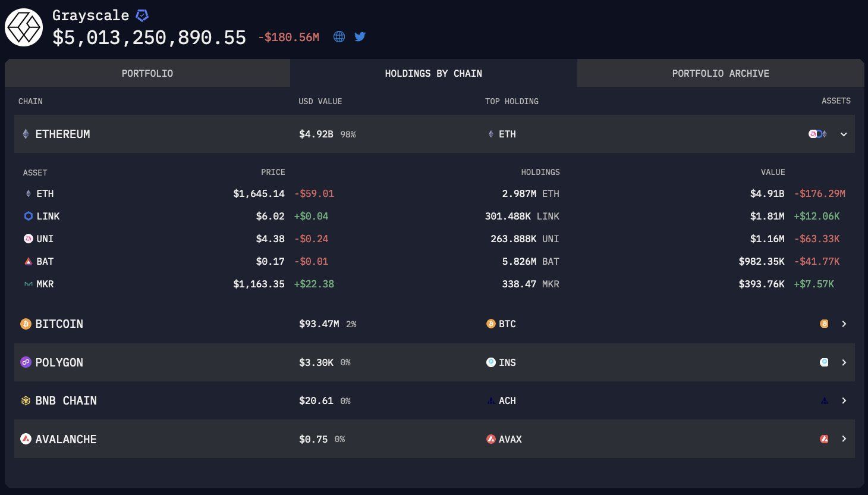The image size is (868, 495).
Task: Switch to the Portfolio Archive tab
Action: 721,73
